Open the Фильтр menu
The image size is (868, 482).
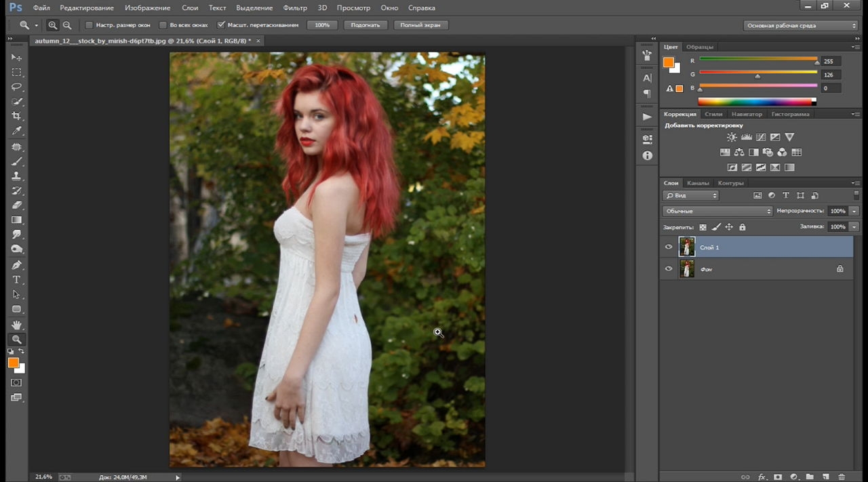[x=295, y=7]
